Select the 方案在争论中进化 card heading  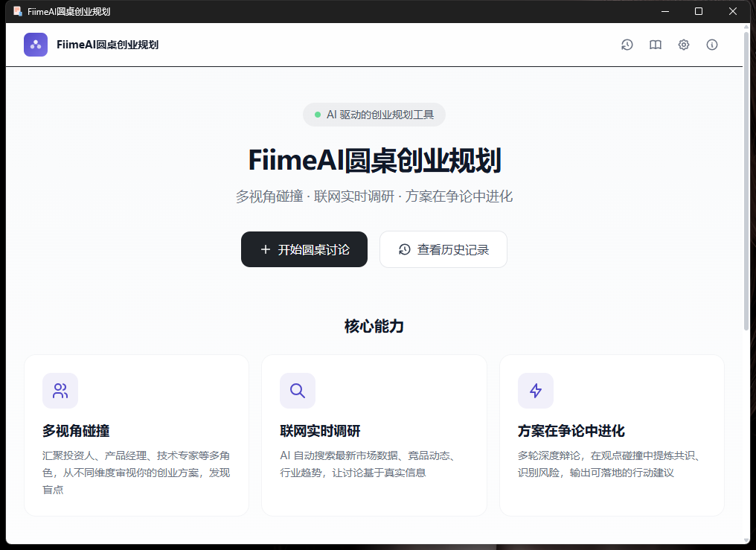point(571,431)
